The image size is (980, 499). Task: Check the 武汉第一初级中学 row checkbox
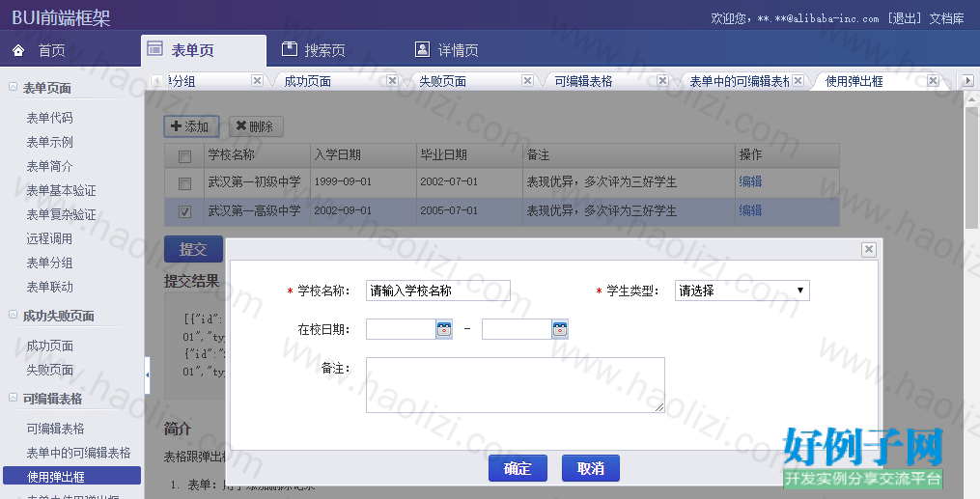(184, 183)
